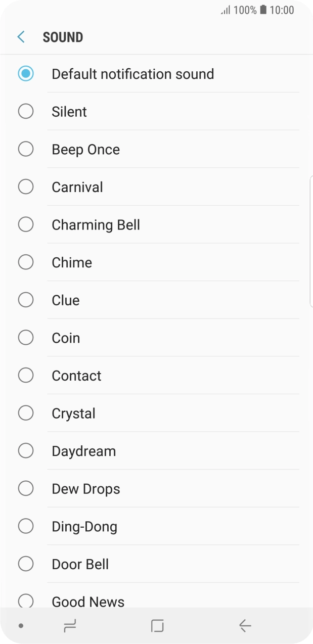Select the Silent radio button
The image size is (313, 644).
[x=26, y=111]
